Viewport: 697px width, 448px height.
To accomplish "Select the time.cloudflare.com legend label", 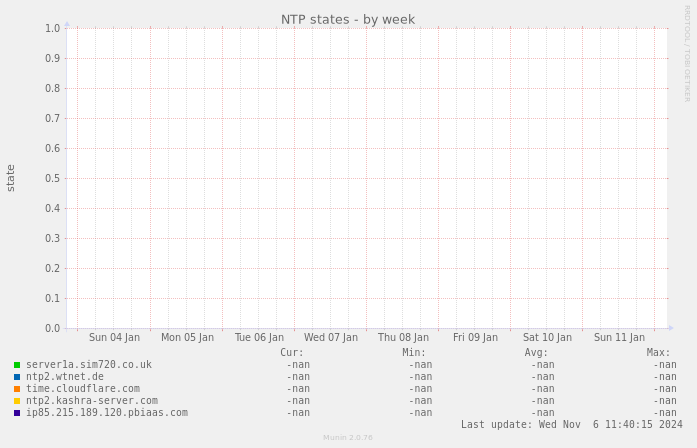I will coord(83,388).
